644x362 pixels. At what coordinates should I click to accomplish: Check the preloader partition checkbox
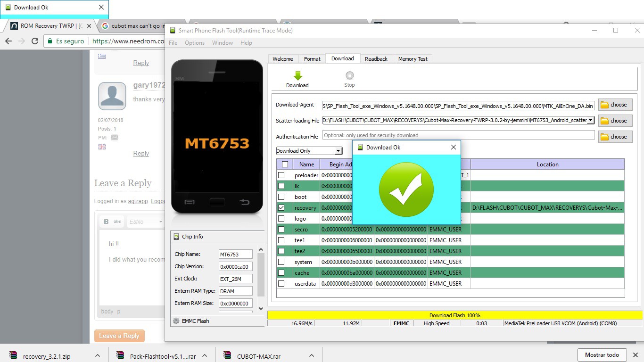[x=281, y=175]
